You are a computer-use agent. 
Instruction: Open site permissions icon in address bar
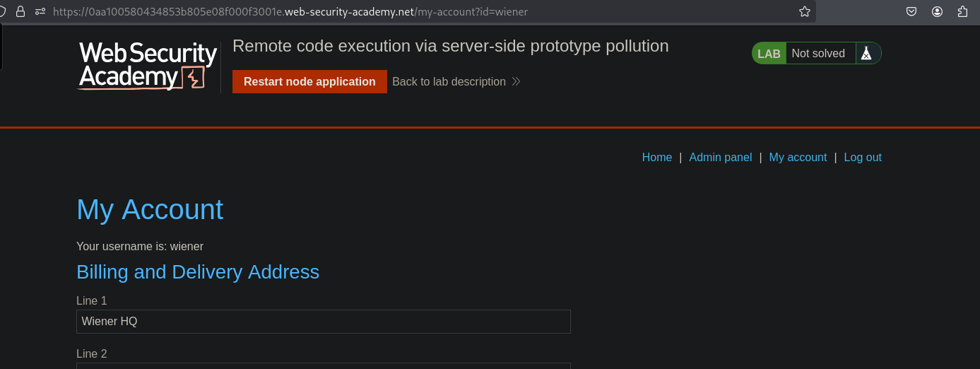point(41,11)
